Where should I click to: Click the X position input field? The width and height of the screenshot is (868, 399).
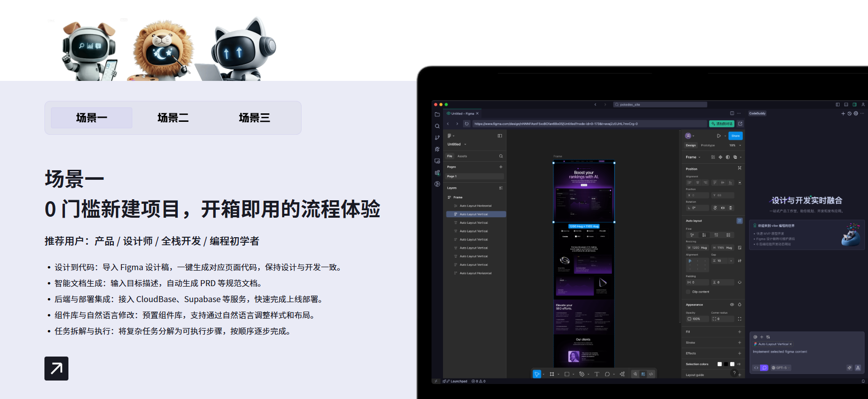tap(697, 195)
